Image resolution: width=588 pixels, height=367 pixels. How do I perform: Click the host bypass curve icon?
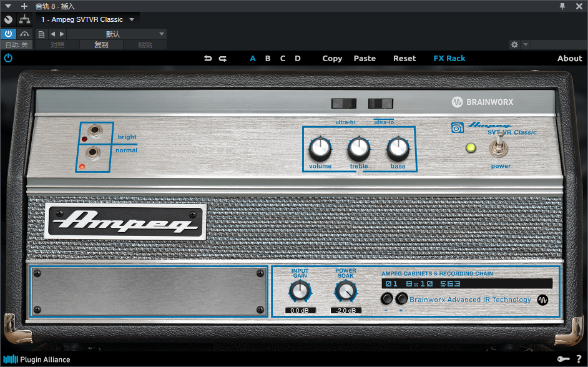(24, 34)
